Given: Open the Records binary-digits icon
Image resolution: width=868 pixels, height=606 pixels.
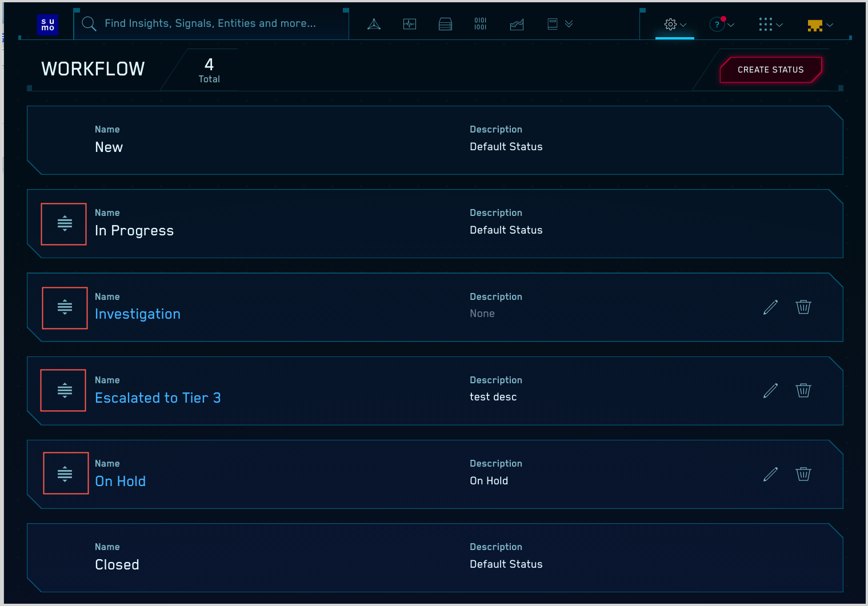Looking at the screenshot, I should pos(481,24).
